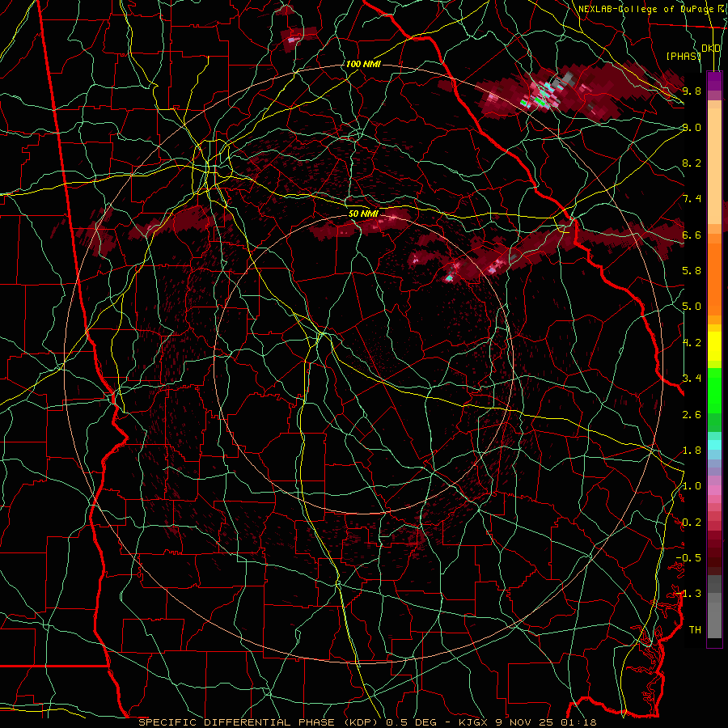
Task: Click the -1.3 scale label
Action: [x=688, y=594]
